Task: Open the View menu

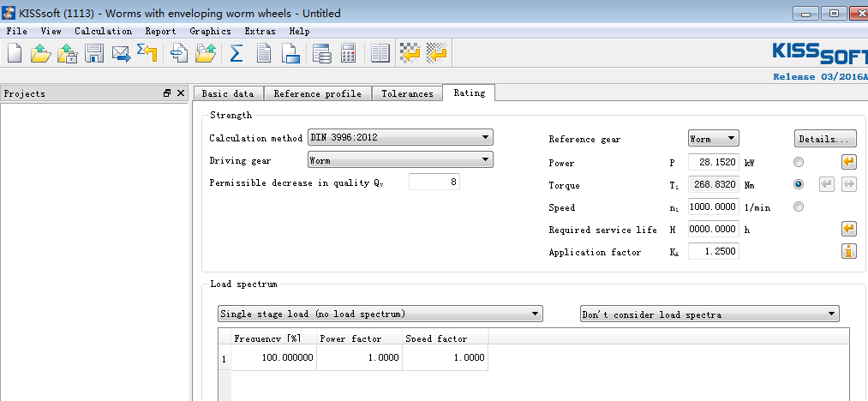Action: (51, 31)
